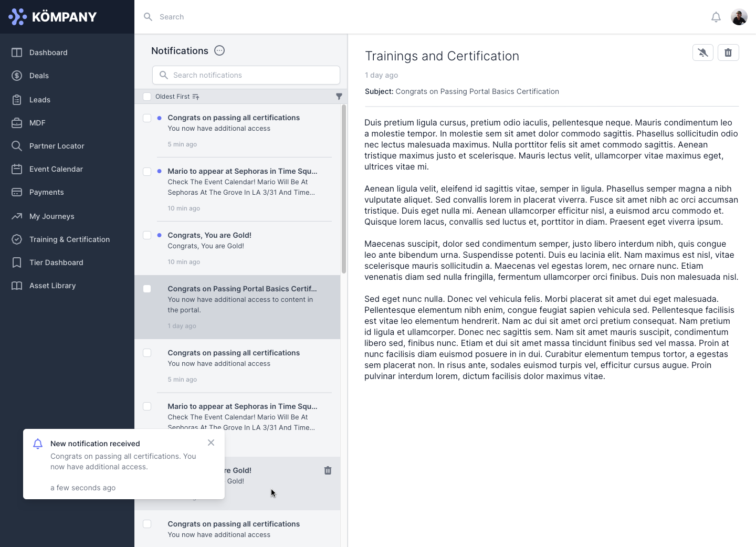Viewport: 756px width, 547px height.
Task: Tick the Mario at Sephoras notification checkbox
Action: pyautogui.click(x=147, y=172)
